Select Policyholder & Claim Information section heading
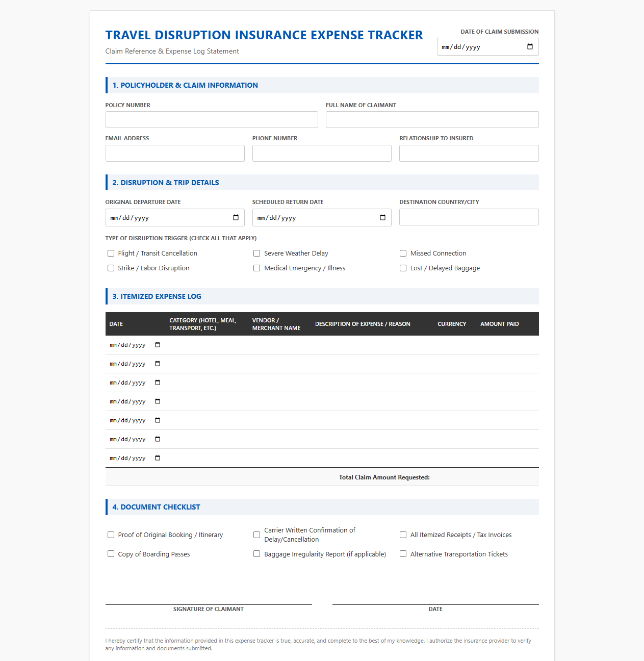 [185, 85]
